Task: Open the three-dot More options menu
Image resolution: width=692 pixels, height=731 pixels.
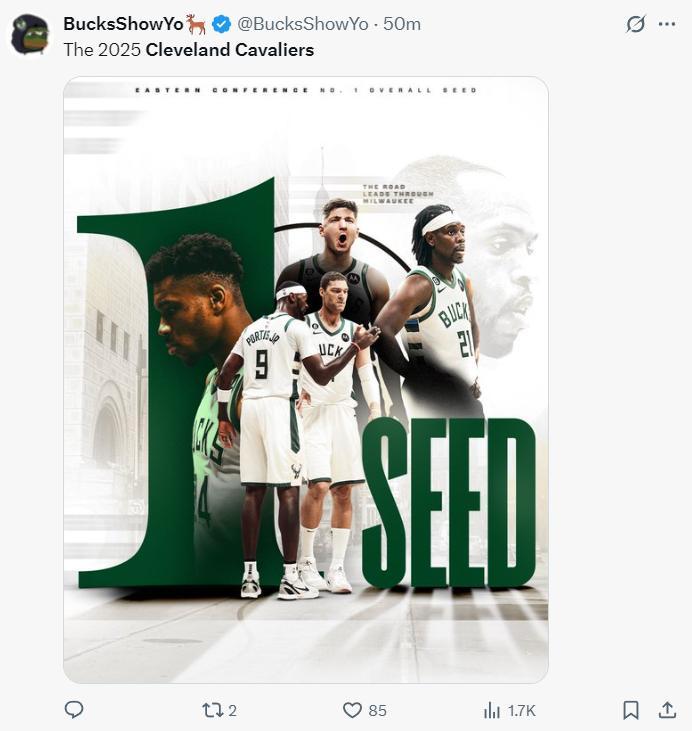Action: tap(667, 24)
